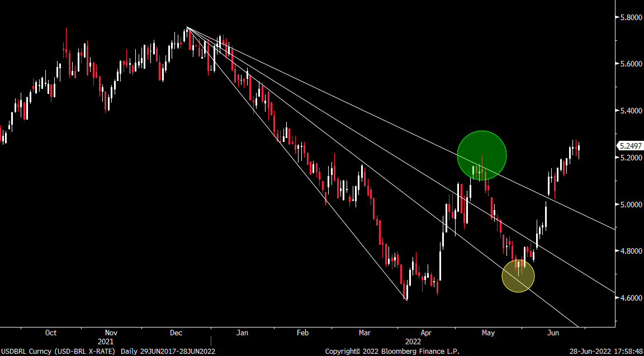Click the Daily 29JUN2017-28JUN2022 range text
Image resolution: width=644 pixels, height=356 pixels.
pyautogui.click(x=168, y=352)
